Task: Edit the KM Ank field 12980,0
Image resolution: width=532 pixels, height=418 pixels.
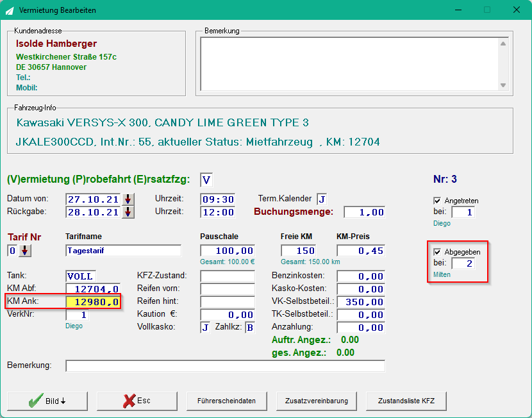Action: coord(93,301)
